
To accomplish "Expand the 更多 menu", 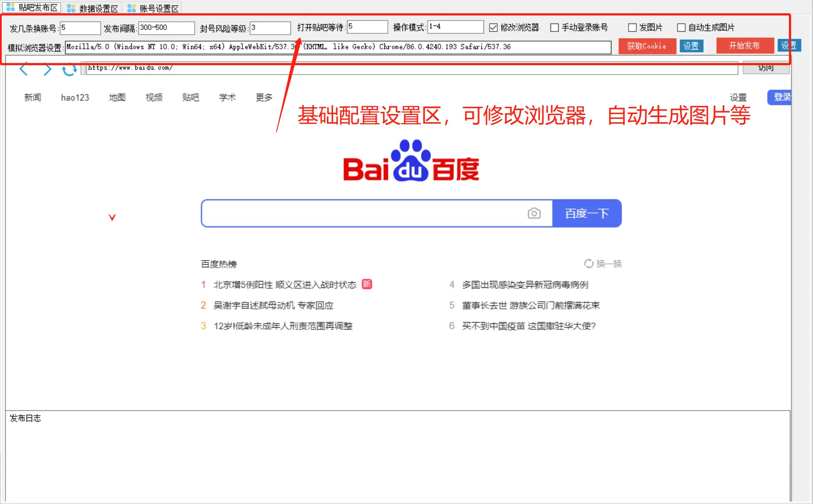I will [x=264, y=97].
